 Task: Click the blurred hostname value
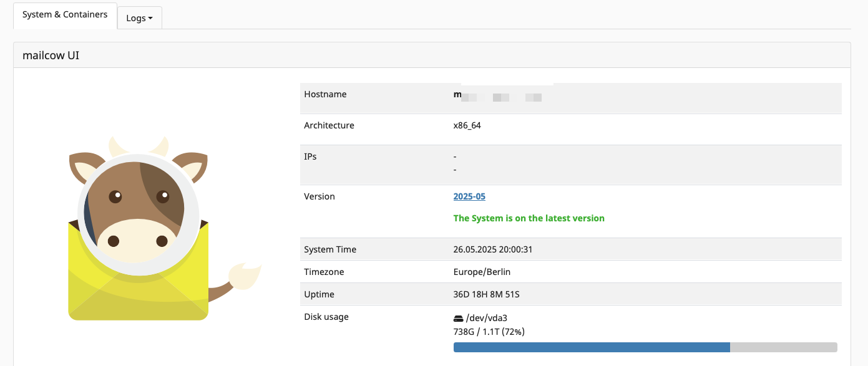click(x=498, y=96)
